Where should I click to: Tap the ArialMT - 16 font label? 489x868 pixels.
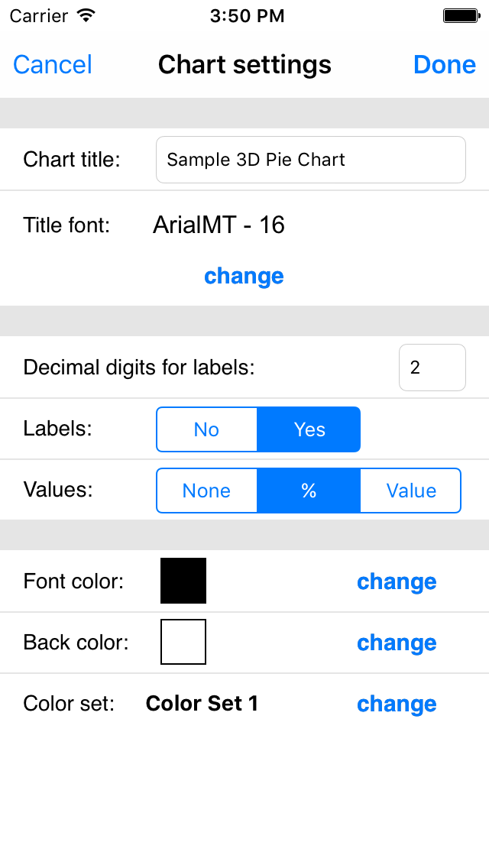point(219,225)
